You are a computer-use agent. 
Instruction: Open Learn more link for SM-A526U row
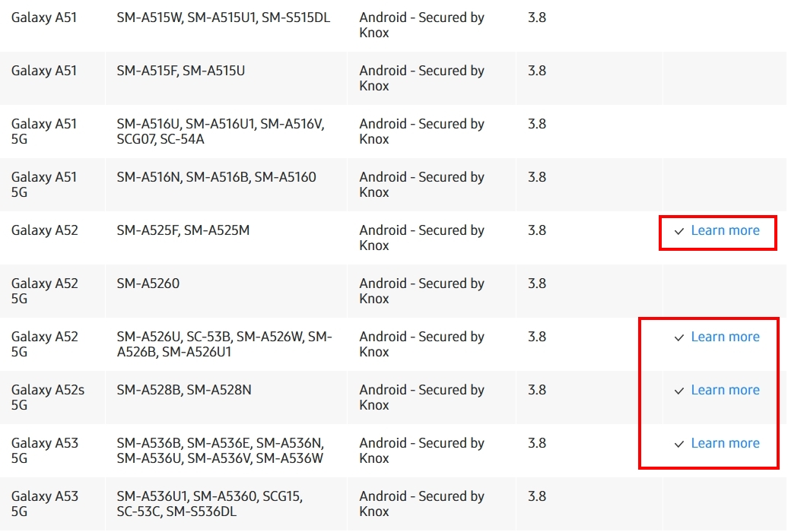point(725,337)
